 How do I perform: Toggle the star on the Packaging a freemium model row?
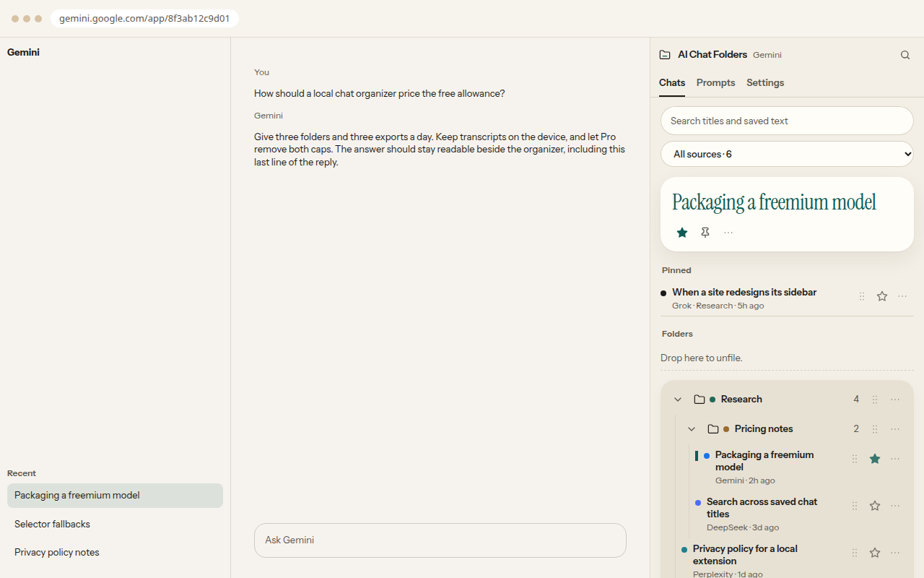click(875, 459)
